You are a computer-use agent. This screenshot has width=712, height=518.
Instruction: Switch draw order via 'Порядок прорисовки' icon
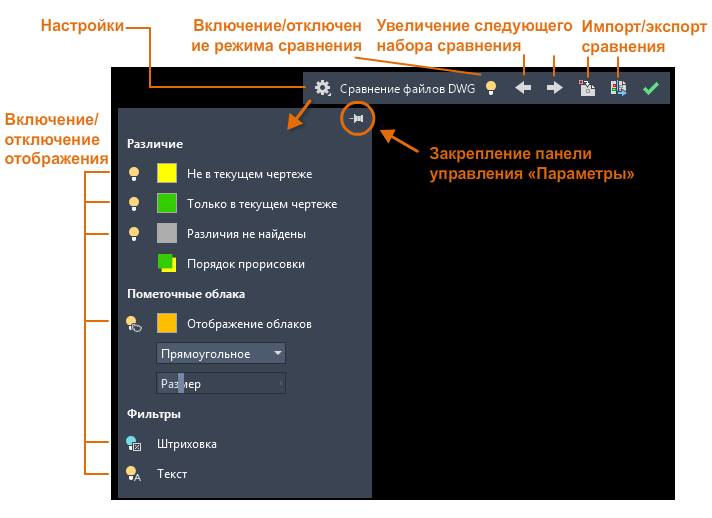(167, 263)
